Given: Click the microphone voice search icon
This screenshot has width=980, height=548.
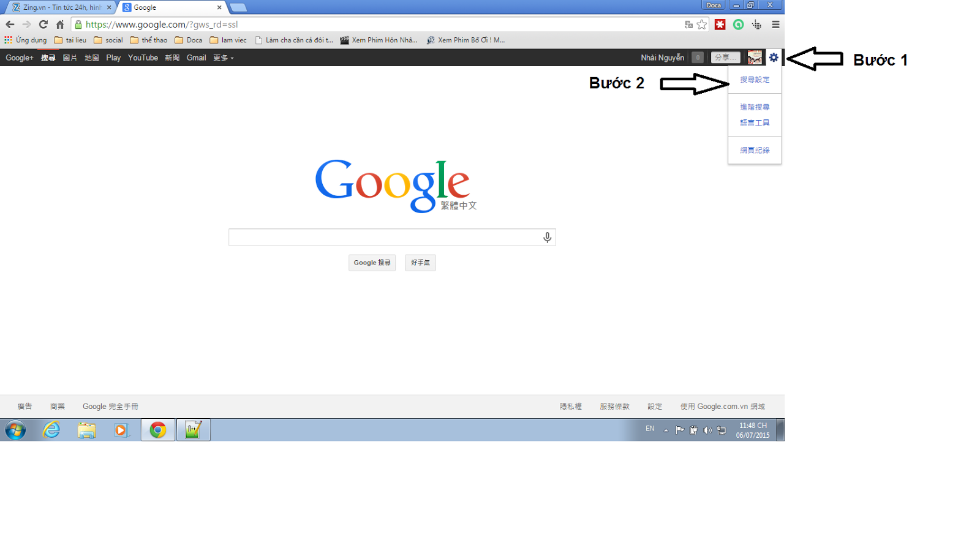Looking at the screenshot, I should [547, 238].
